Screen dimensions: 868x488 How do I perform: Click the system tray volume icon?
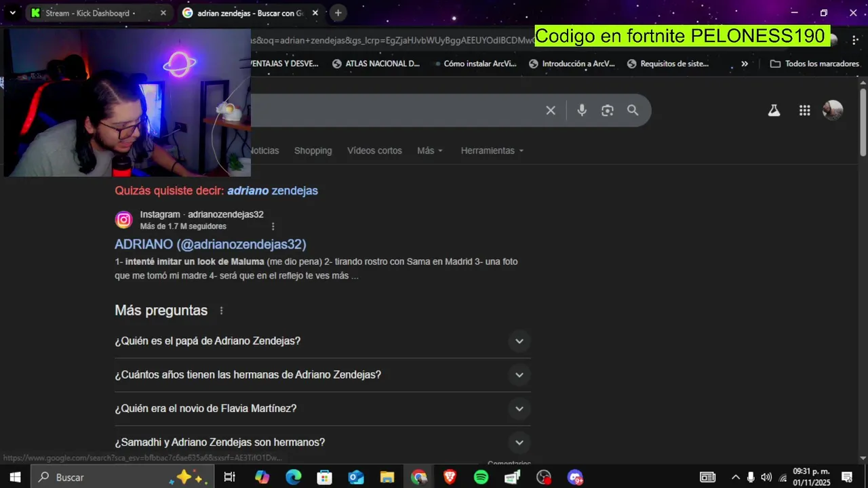point(766,477)
